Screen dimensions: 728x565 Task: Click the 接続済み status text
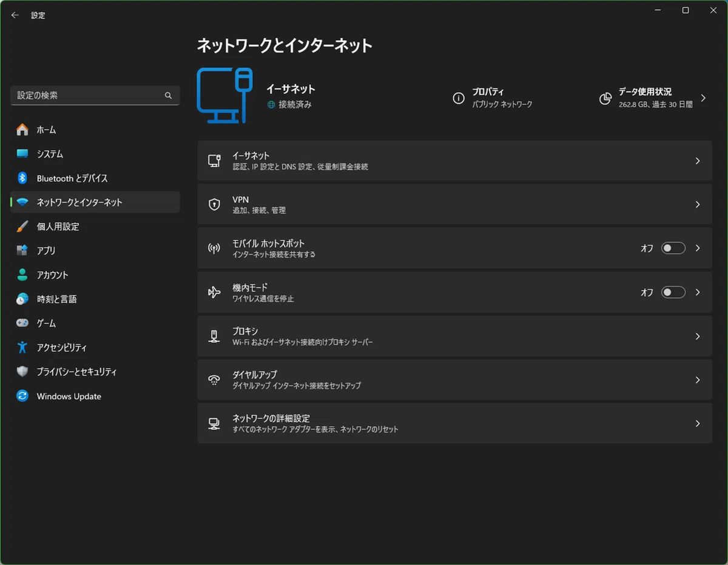295,105
